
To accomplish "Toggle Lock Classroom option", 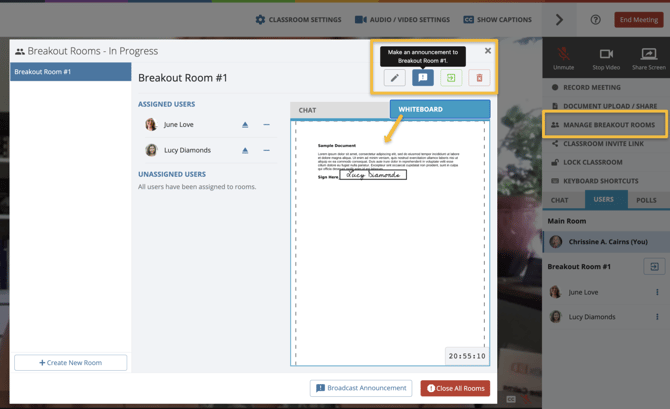I will point(591,162).
